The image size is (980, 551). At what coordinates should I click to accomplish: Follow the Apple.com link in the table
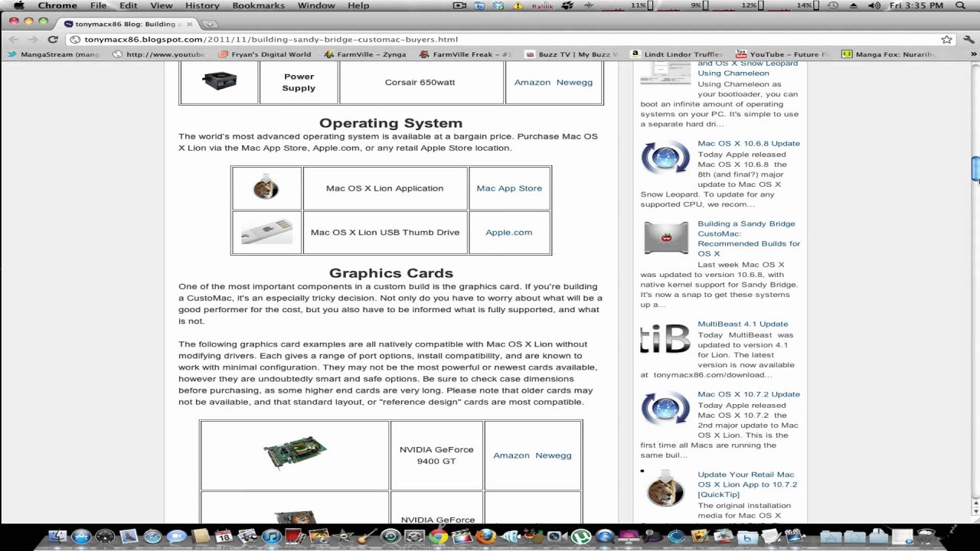509,233
